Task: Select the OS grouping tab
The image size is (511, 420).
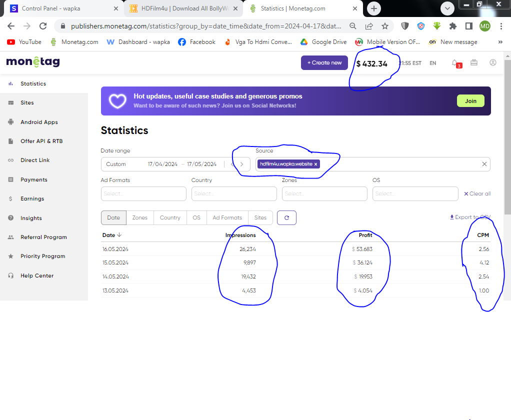Action: [196, 217]
